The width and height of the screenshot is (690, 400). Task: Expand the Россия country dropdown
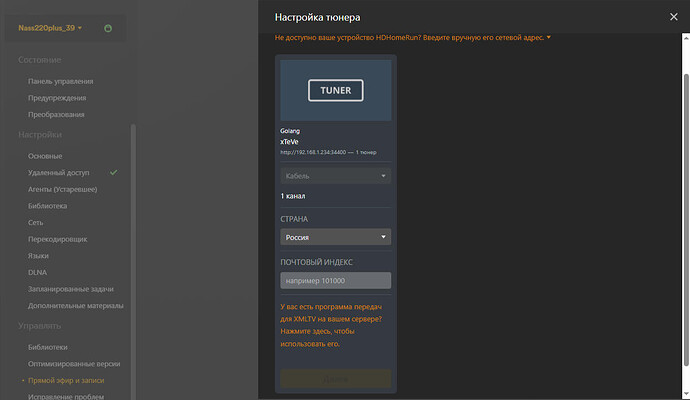[335, 237]
